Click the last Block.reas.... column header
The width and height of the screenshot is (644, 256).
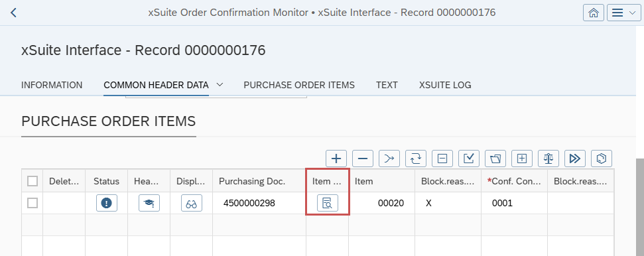pyautogui.click(x=581, y=181)
